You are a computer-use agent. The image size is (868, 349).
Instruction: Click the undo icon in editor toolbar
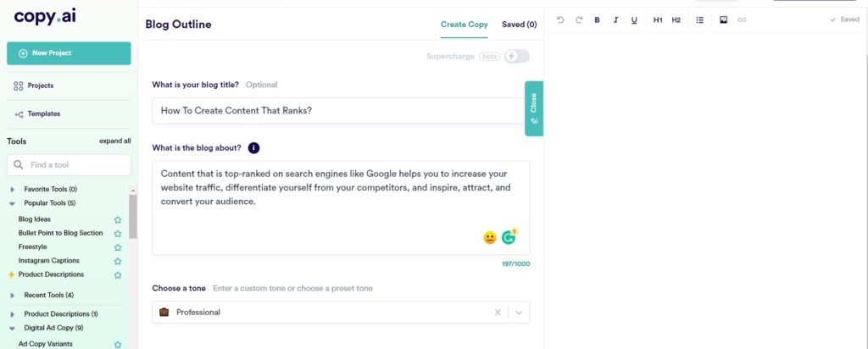coord(560,20)
